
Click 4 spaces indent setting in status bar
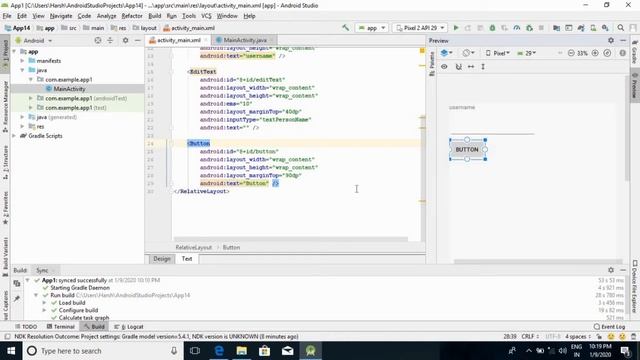[578, 337]
